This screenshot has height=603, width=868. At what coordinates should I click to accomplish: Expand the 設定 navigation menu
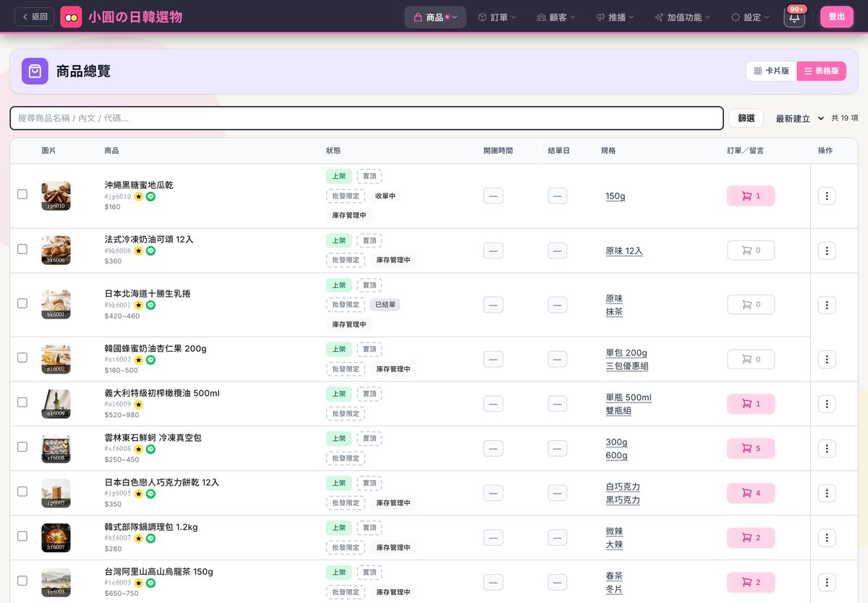750,17
